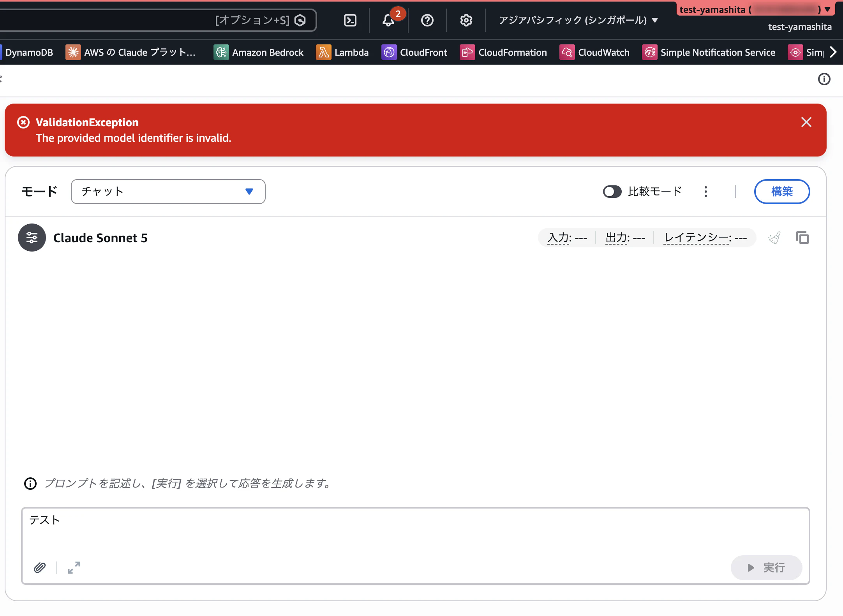The width and height of the screenshot is (843, 616).
Task: Click the Amazon Q hexagon icon in search
Action: pos(300,20)
